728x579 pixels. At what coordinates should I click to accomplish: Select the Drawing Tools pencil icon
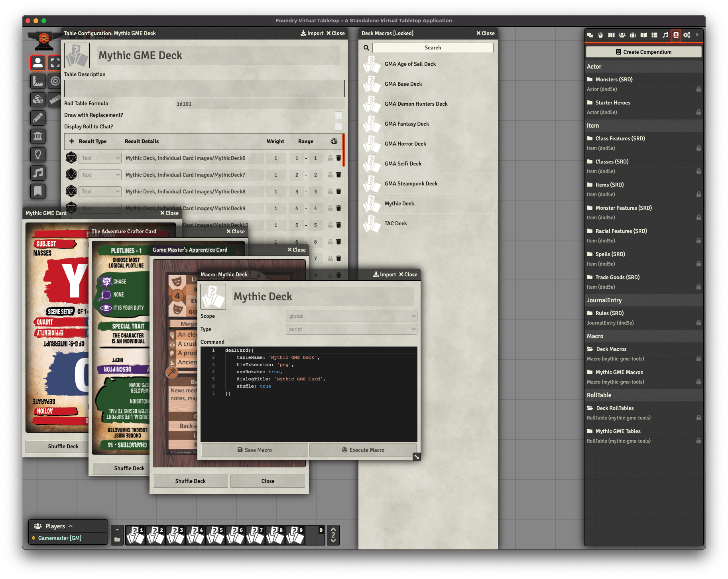click(38, 118)
